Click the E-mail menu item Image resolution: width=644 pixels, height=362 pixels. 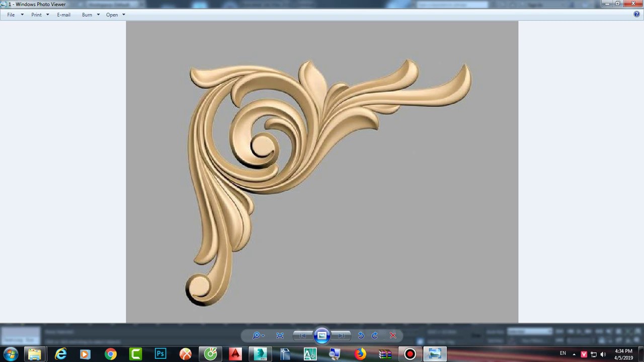(63, 15)
